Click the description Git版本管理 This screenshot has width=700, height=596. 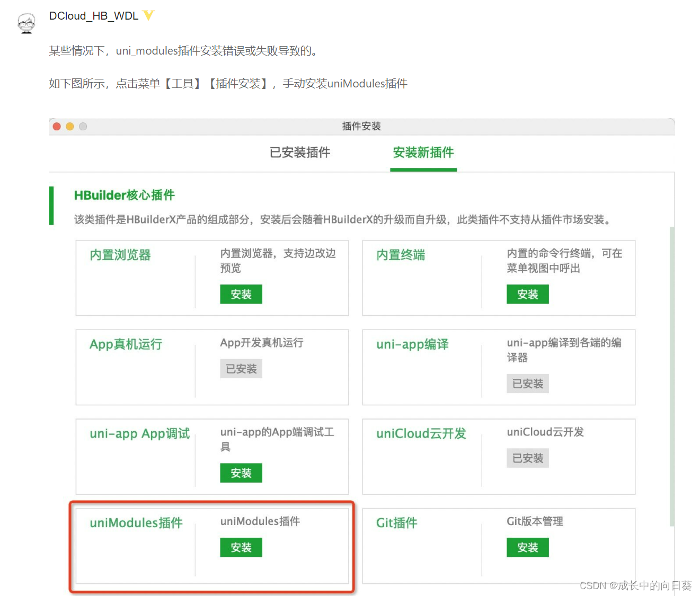[535, 521]
